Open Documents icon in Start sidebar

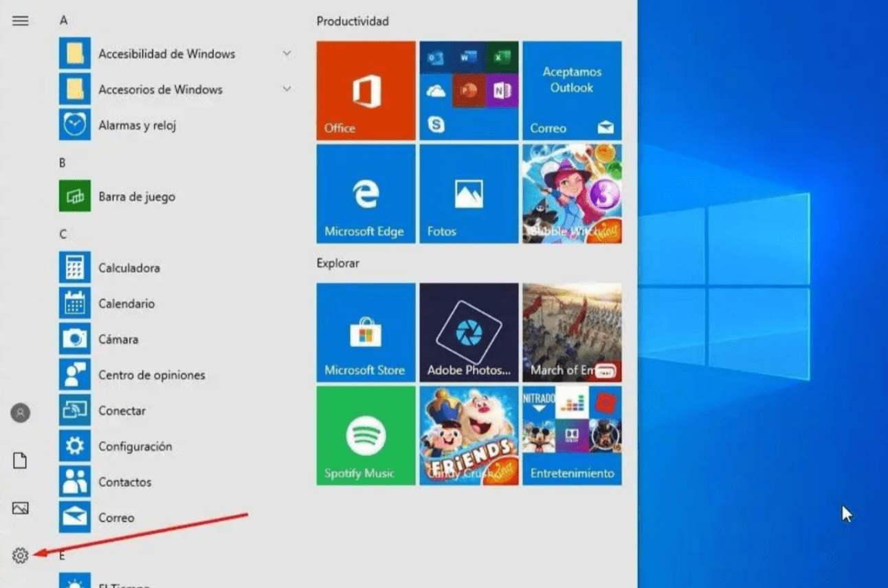[x=20, y=460]
